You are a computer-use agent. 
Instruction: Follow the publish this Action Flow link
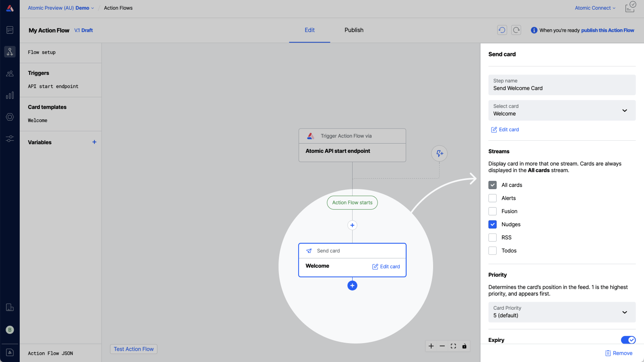point(607,30)
